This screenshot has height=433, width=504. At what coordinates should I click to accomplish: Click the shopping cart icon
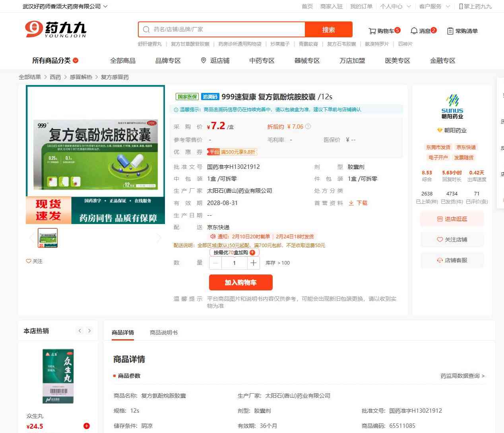(372, 31)
